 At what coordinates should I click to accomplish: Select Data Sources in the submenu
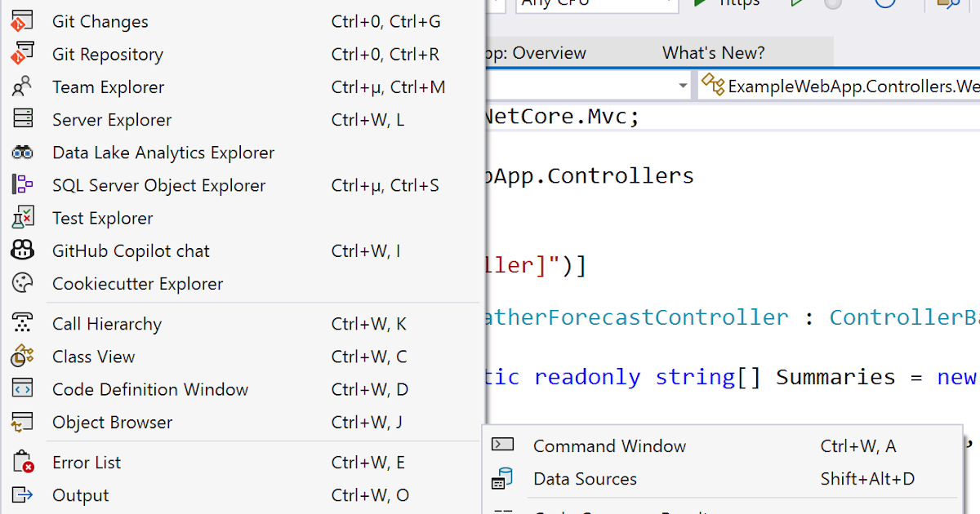tap(585, 479)
